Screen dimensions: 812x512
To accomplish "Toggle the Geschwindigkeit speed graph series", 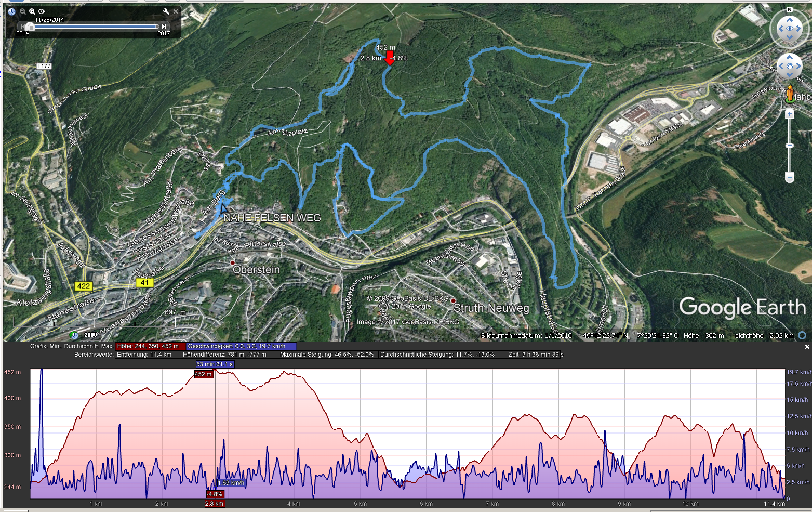I will point(241,346).
